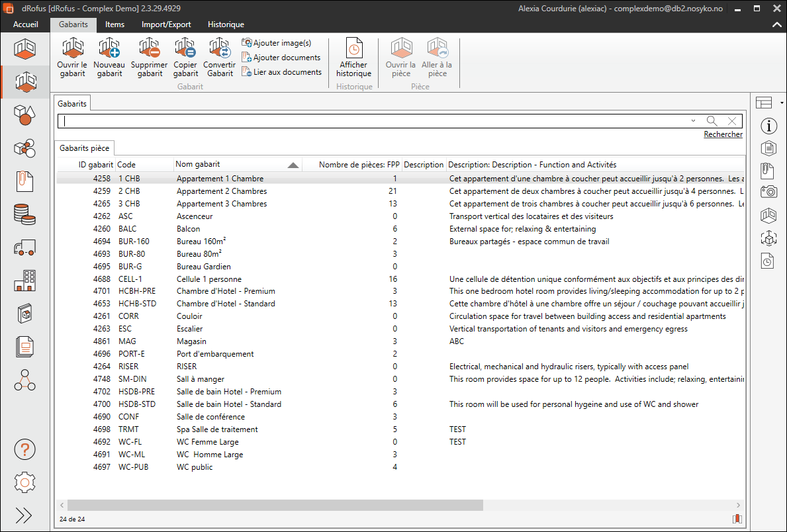787x532 pixels.
Task: Sort by the Nom gabarit column header
Action: click(x=199, y=164)
